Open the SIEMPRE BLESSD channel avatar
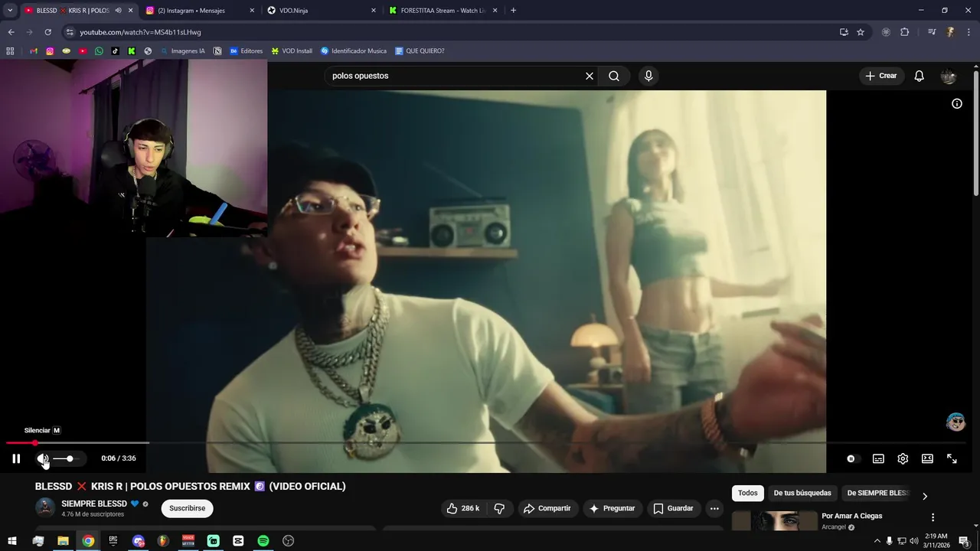Image resolution: width=980 pixels, height=551 pixels. (x=45, y=508)
